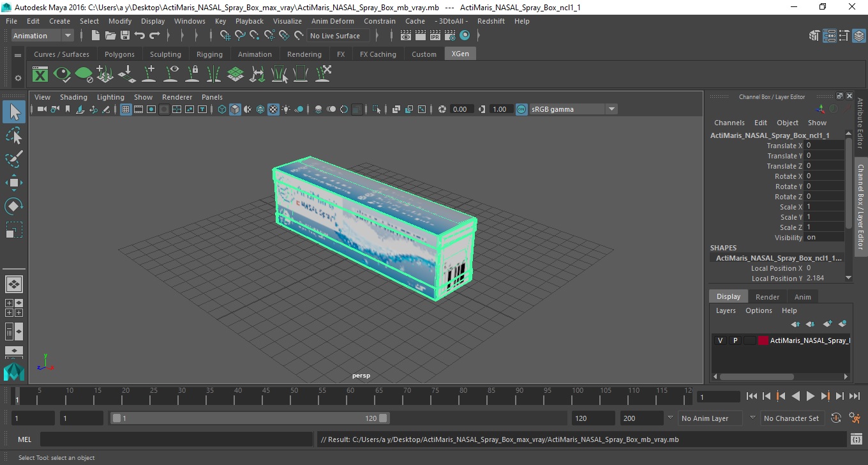Toggle wireframe shading in the viewport
This screenshot has width=868, height=465.
[222, 109]
